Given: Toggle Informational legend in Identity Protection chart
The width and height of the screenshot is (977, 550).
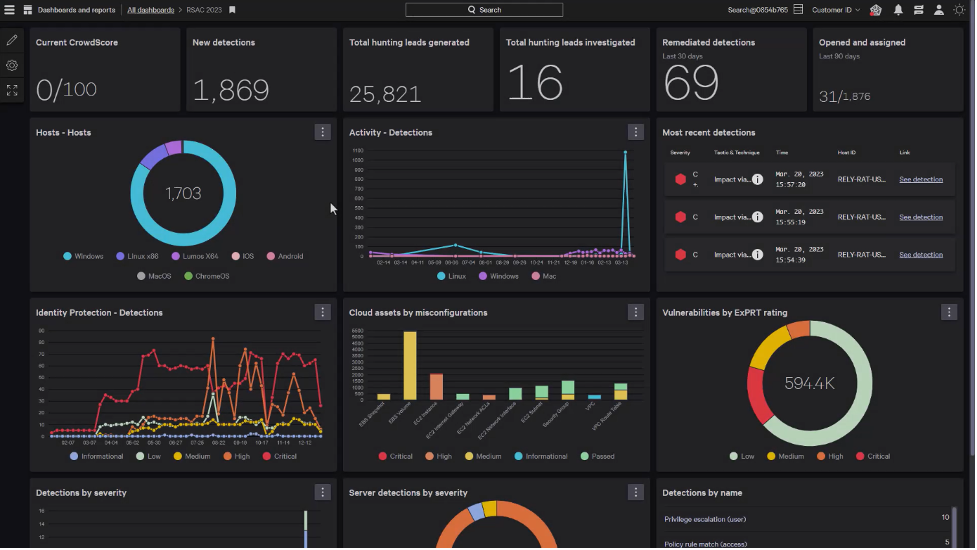Looking at the screenshot, I should coord(97,457).
